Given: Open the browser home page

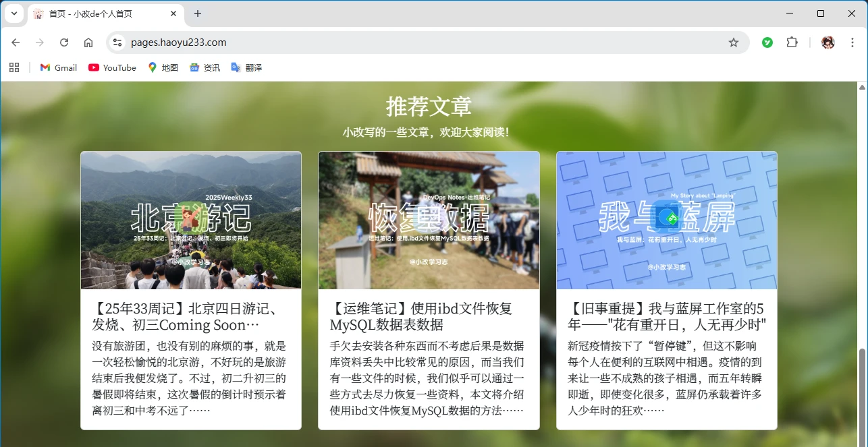Looking at the screenshot, I should pos(88,42).
